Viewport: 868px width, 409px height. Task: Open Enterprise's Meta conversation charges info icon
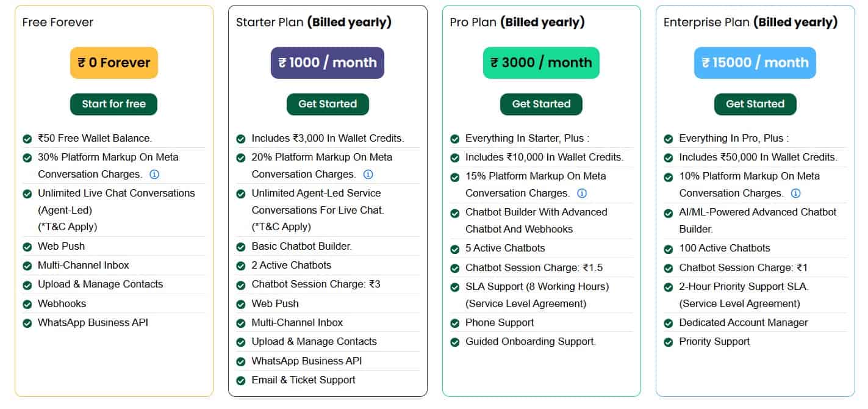795,194
